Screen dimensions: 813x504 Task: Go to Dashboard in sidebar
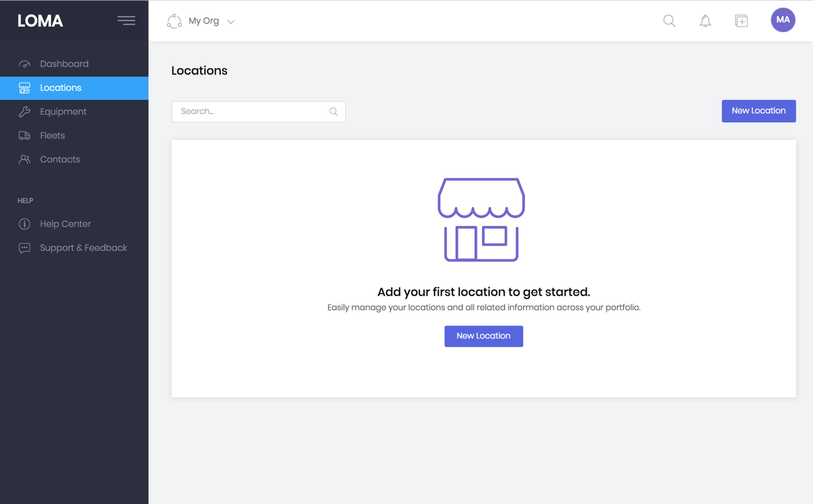pyautogui.click(x=64, y=64)
